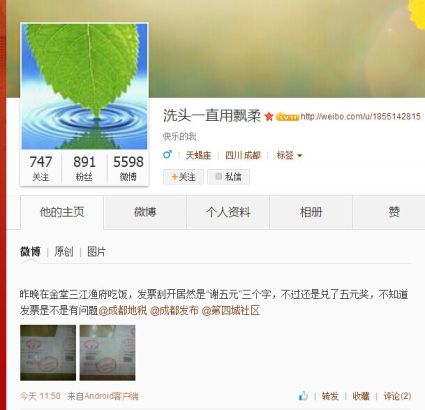Click the 私信 private message button
425x410 pixels.
(x=228, y=177)
